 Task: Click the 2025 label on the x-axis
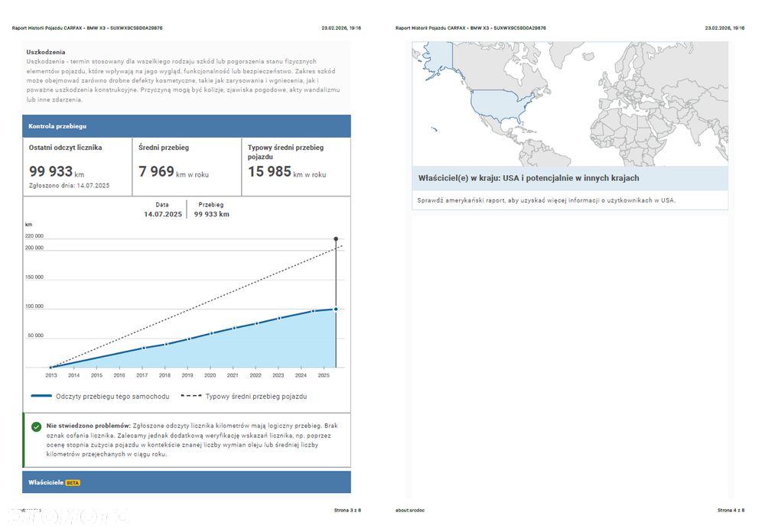click(324, 375)
